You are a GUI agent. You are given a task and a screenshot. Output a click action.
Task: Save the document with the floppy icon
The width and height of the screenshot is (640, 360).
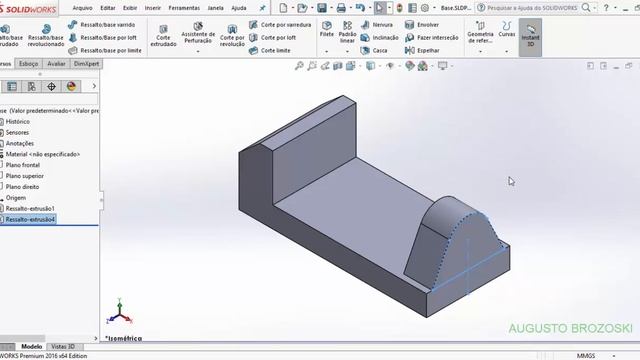click(322, 7)
